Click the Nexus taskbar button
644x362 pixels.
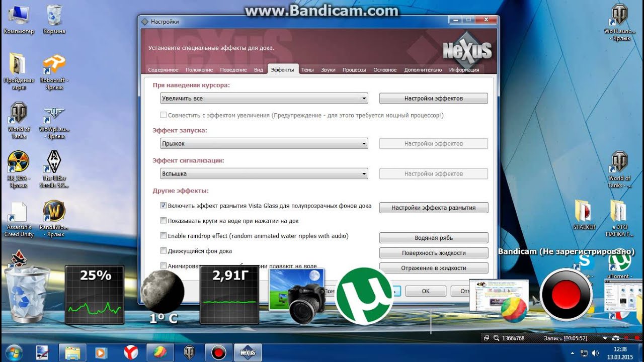tap(247, 352)
